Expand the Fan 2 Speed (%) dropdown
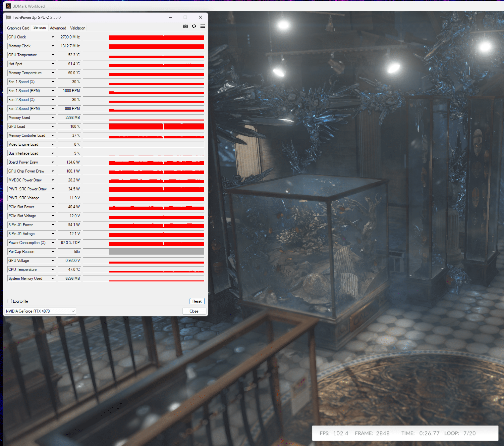 click(x=53, y=100)
